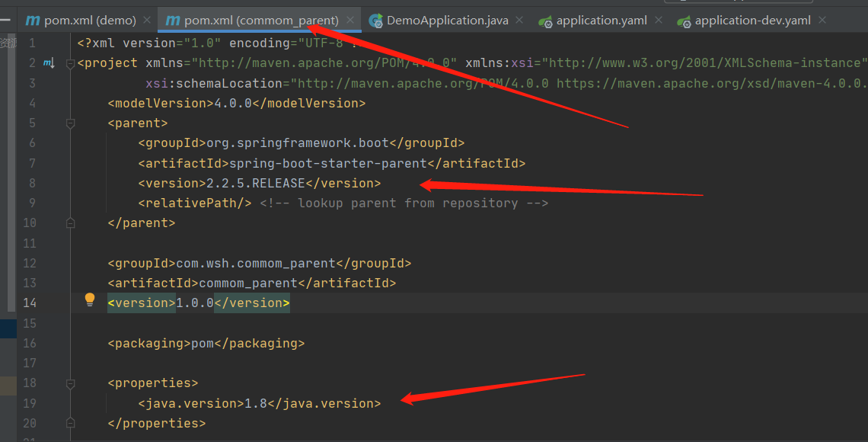Close the application-dev.yaml tab
The height and width of the screenshot is (442, 868).
pyautogui.click(x=822, y=21)
